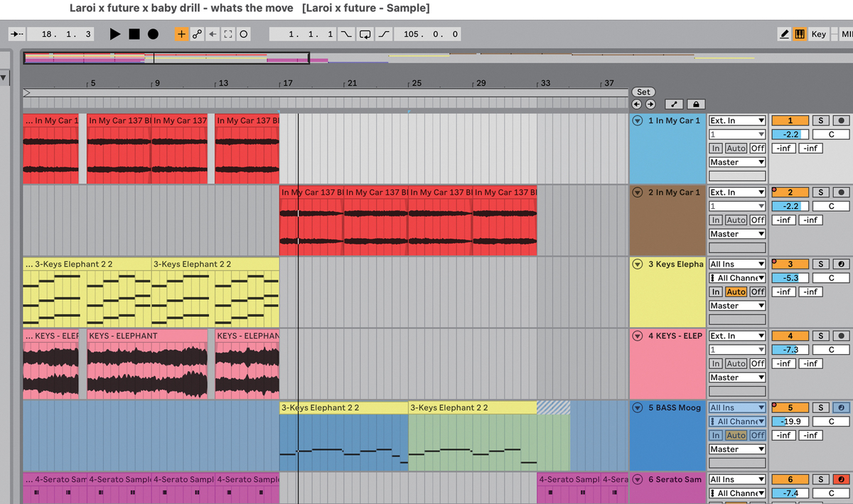Click the Capture MIDI bracket icon
Screen dimensions: 853x504
pyautogui.click(x=228, y=34)
